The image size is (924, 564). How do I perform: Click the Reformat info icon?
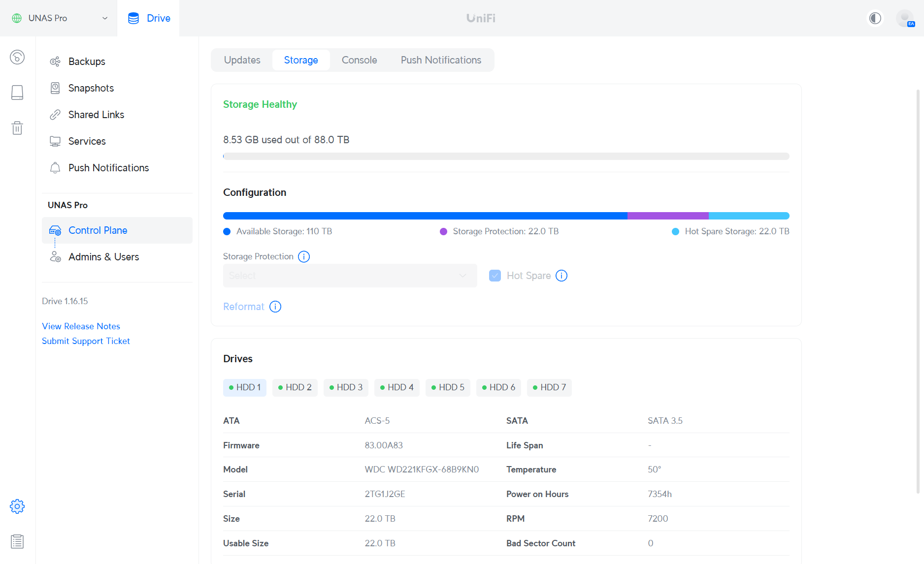[x=275, y=307]
